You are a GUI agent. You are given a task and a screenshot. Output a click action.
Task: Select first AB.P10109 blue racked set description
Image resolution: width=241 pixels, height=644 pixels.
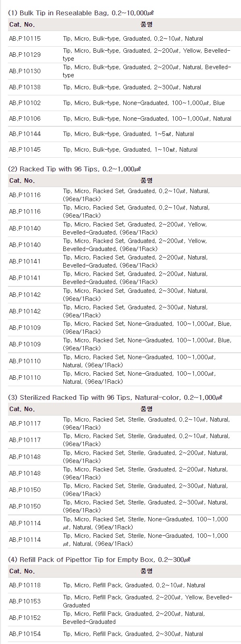pos(147,328)
